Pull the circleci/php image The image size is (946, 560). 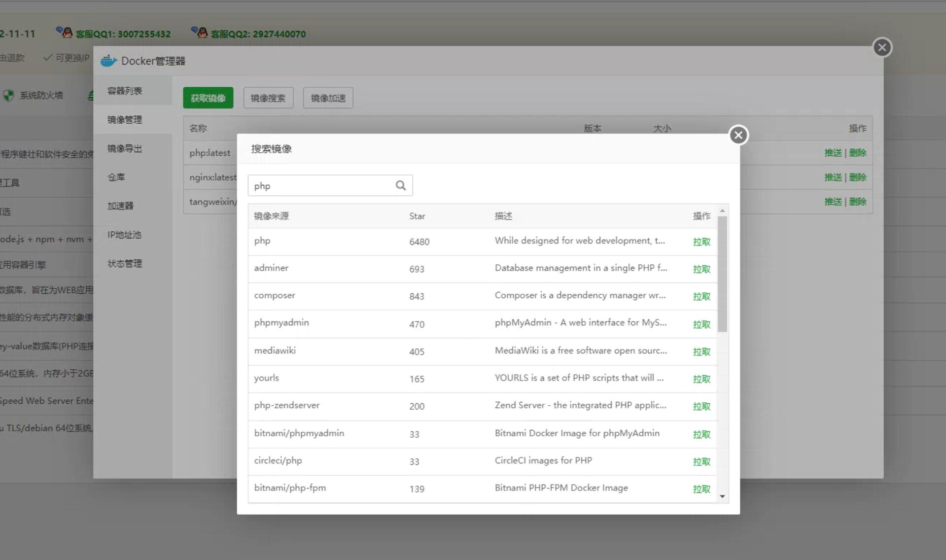point(701,461)
